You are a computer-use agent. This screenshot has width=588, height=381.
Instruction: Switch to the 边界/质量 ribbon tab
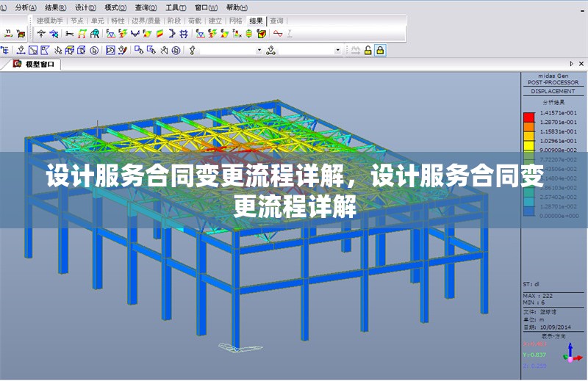click(x=146, y=21)
